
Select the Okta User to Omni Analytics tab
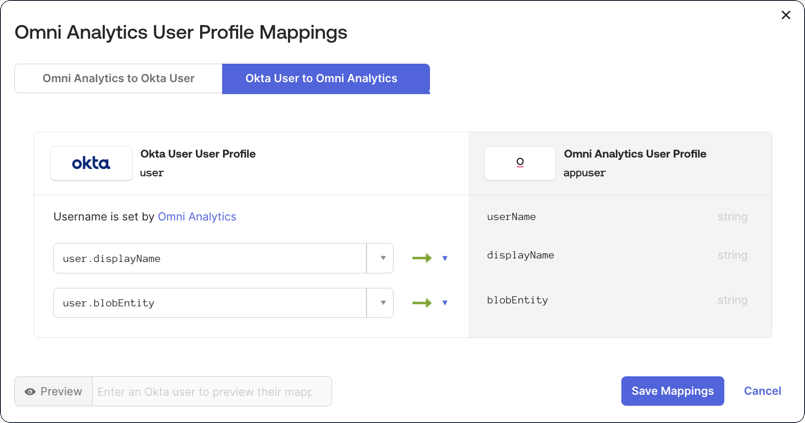point(321,78)
